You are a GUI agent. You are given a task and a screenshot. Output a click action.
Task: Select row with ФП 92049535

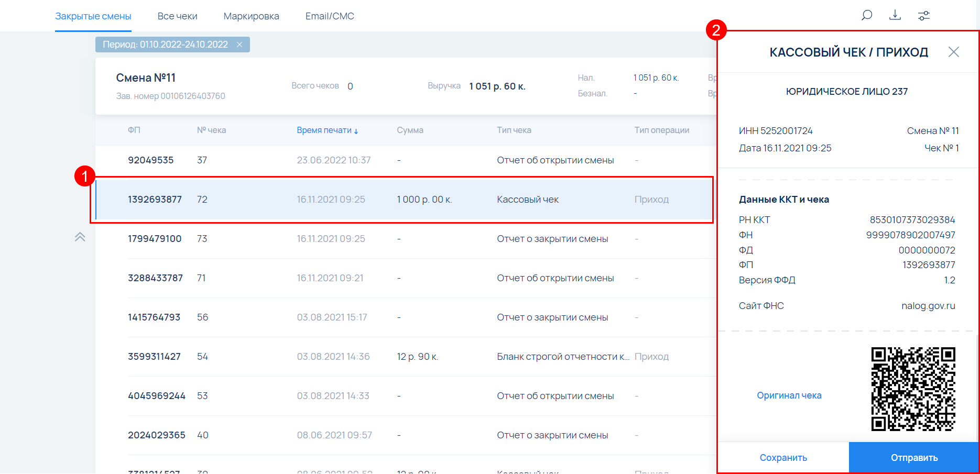click(404, 160)
